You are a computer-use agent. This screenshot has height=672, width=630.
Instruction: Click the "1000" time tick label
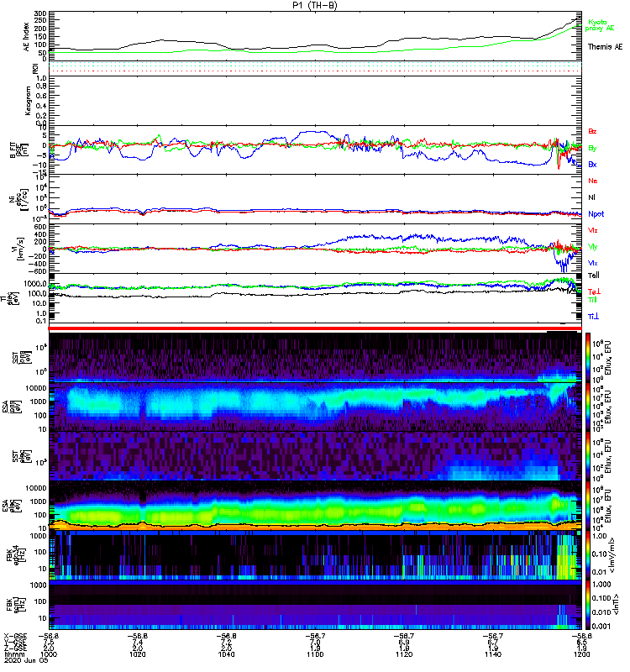tap(49, 654)
